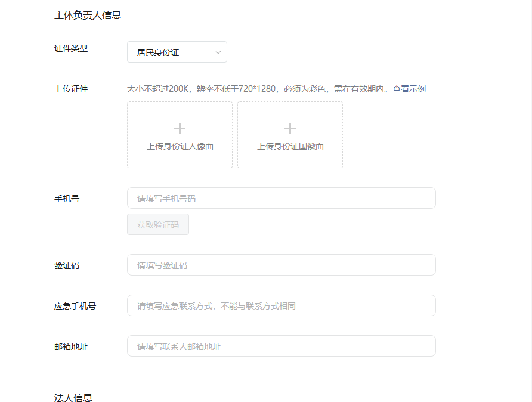Image resolution: width=532 pixels, height=402 pixels.
Task: Click the 大小不超过200K upload requirement text
Action: tap(259, 89)
